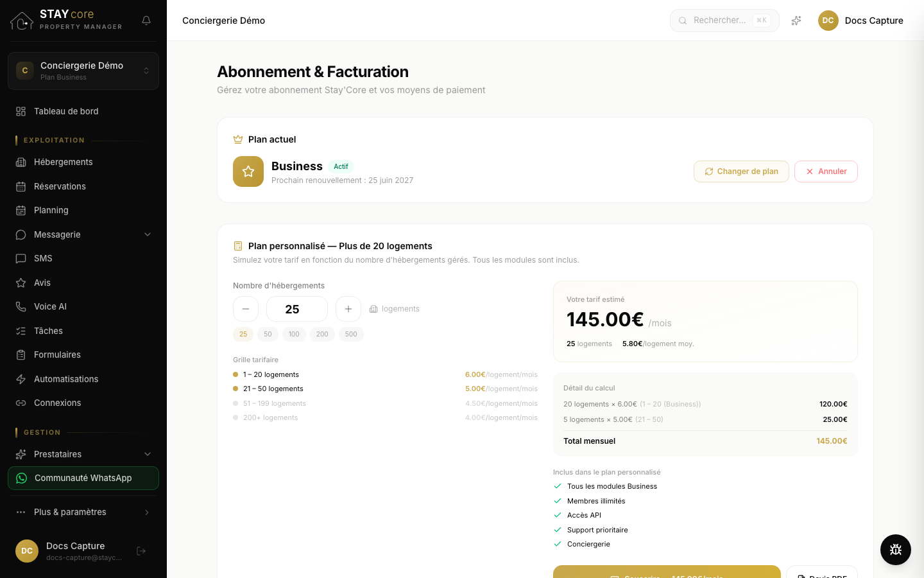Focus the Rechercher search field
Screen dimensions: 924x578
[x=724, y=21]
